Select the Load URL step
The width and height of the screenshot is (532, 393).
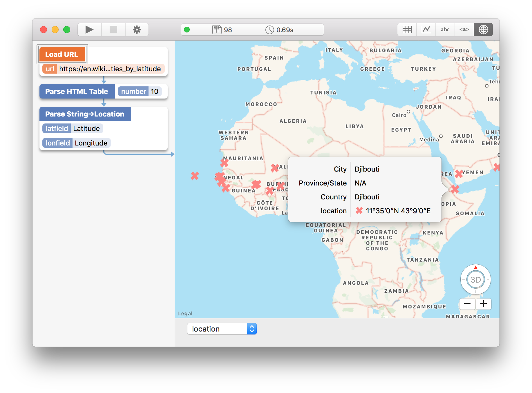[62, 54]
